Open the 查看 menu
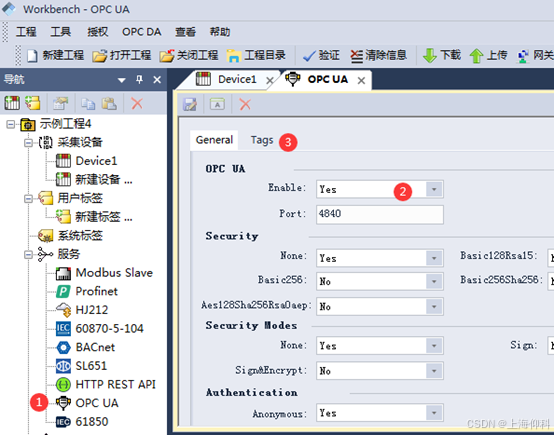Viewport: 554px width, 435px height. pos(185,32)
